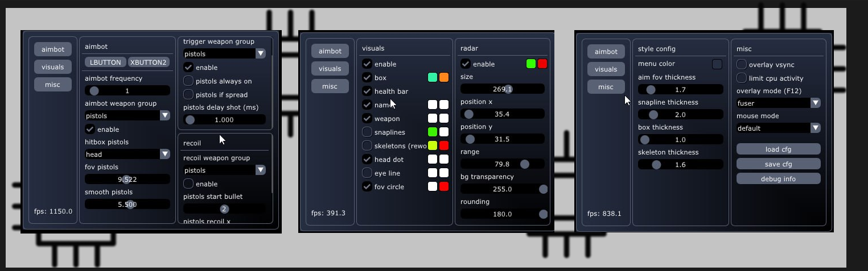Expand the overlay mode dropdown showing fuser
This screenshot has width=868, height=271.
click(778, 103)
